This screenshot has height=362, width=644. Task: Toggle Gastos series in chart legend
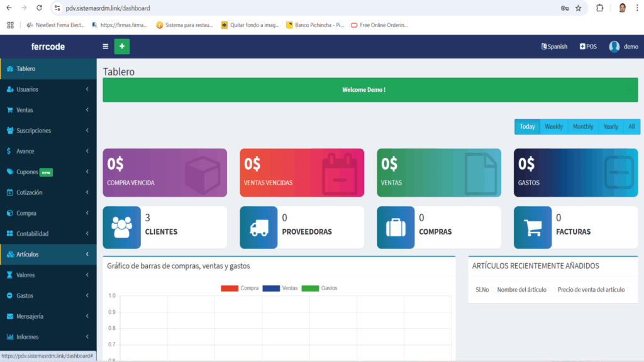(319, 288)
